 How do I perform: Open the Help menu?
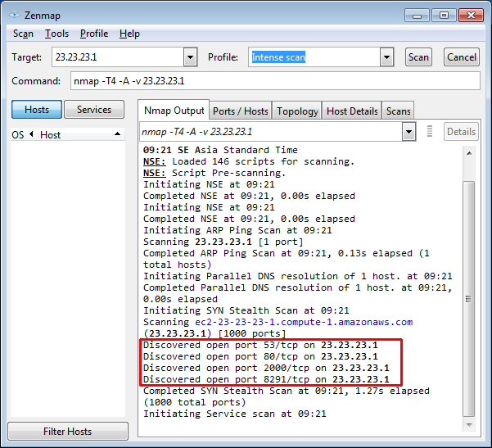129,34
